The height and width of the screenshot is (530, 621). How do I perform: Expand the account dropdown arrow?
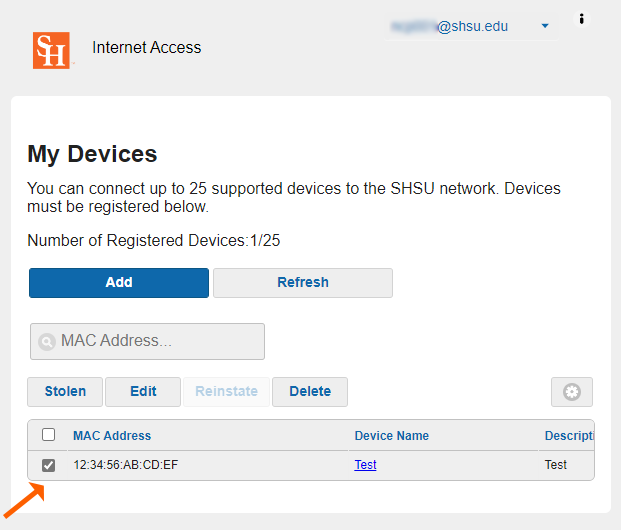[x=545, y=26]
